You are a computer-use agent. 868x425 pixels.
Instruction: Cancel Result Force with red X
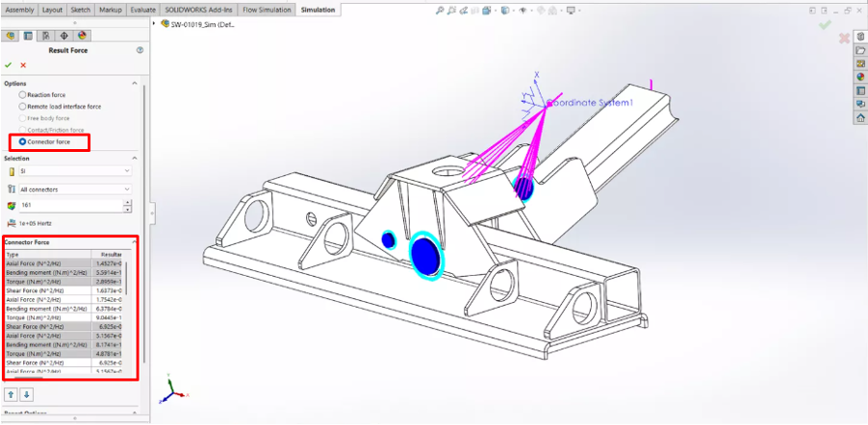[23, 65]
